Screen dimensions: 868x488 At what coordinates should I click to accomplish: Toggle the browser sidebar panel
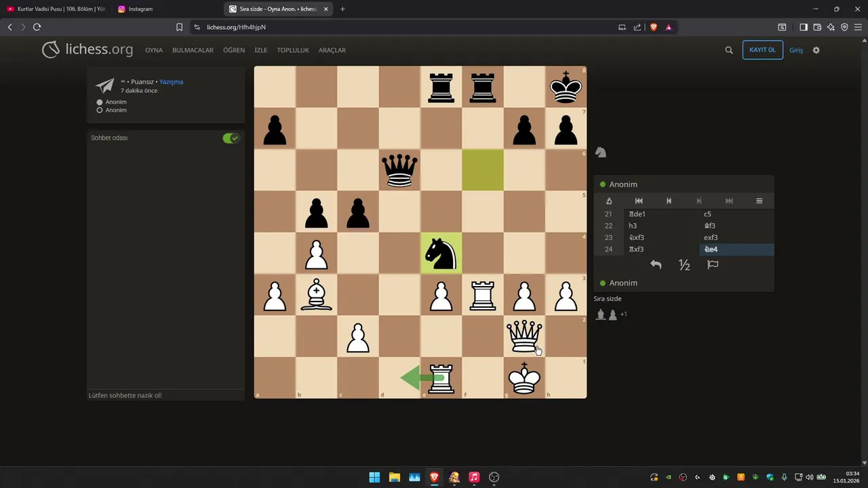tap(804, 27)
